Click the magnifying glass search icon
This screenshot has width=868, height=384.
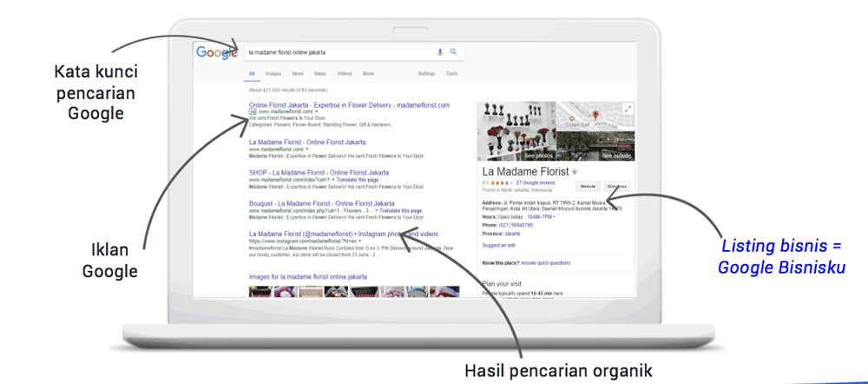click(x=453, y=52)
